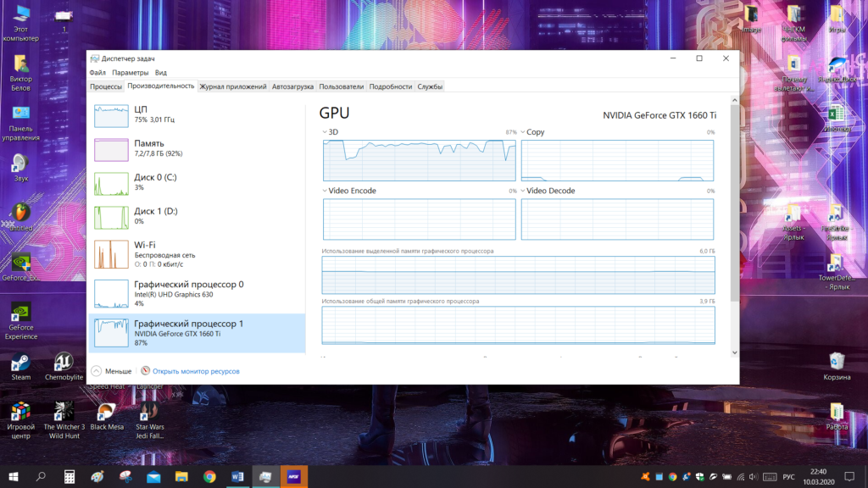Switch to Пользователи tab
The height and width of the screenshot is (488, 868).
point(341,86)
